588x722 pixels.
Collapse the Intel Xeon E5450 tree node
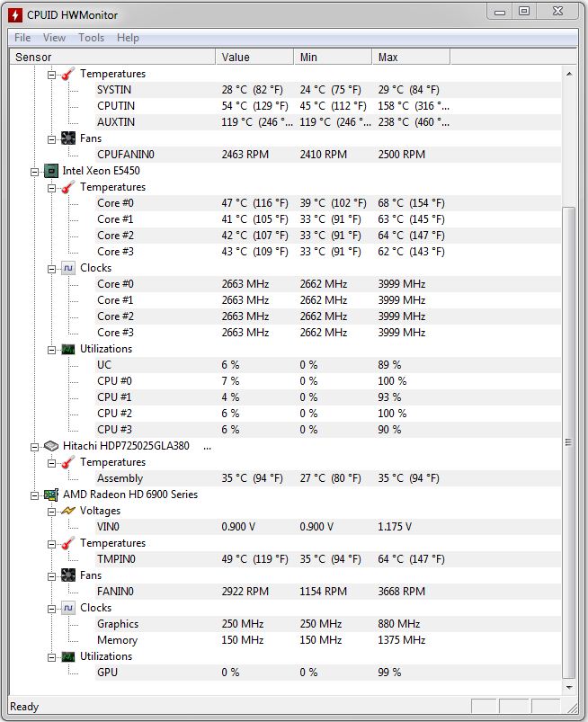(35, 171)
